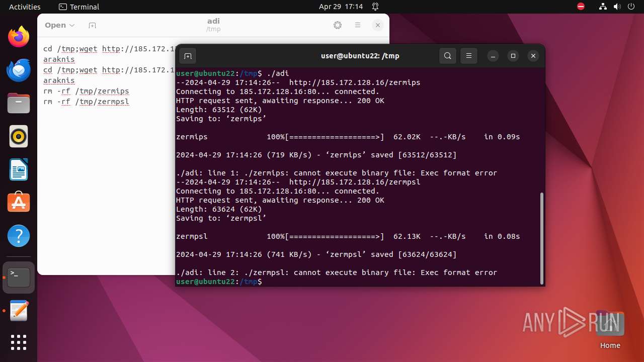Launch LibreOffice Writer from the dock
The width and height of the screenshot is (644, 362).
pos(19,169)
